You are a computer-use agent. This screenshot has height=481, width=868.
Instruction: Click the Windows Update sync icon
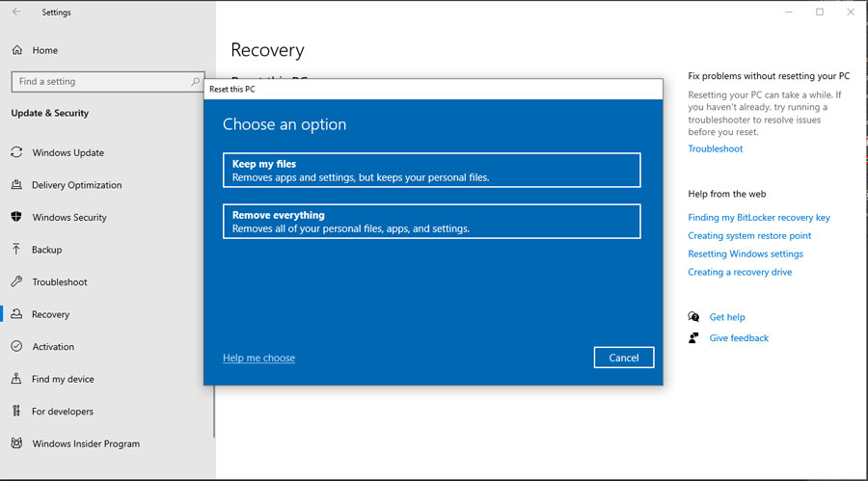point(16,152)
